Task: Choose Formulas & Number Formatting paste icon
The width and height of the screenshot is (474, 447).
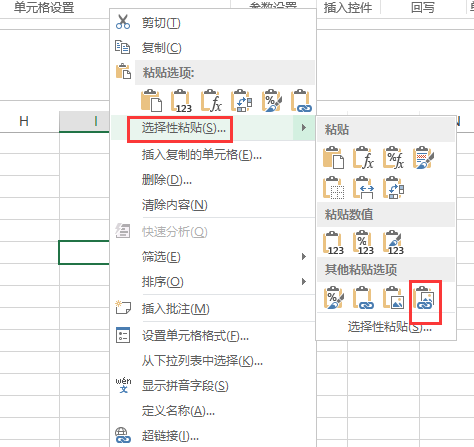Action: click(394, 157)
